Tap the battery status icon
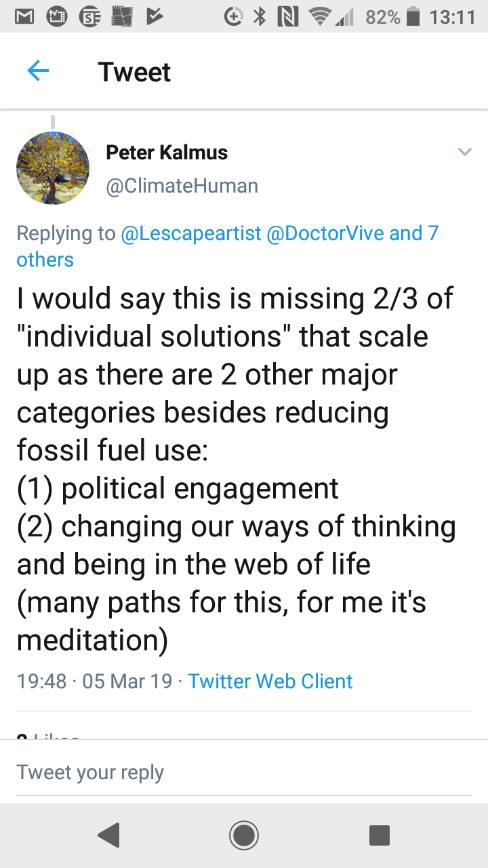This screenshot has height=868, width=488. click(x=413, y=17)
